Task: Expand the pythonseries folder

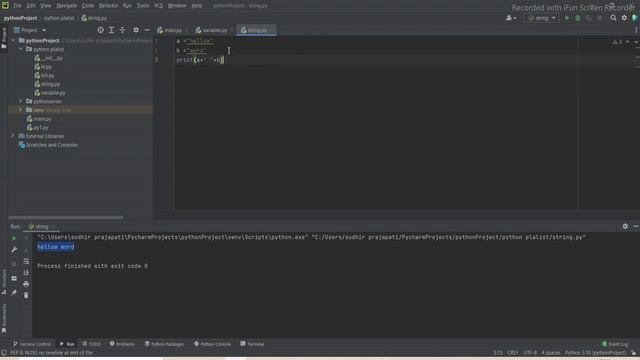Action: (x=20, y=101)
